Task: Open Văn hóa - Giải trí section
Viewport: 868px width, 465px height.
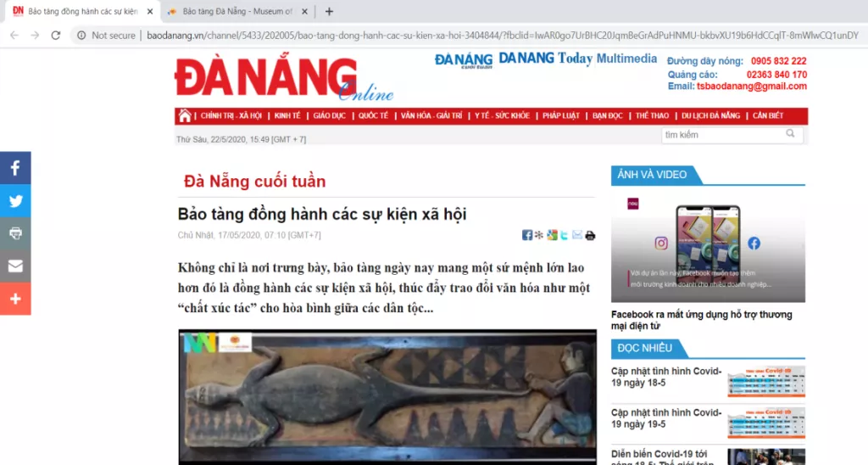Action: click(431, 116)
